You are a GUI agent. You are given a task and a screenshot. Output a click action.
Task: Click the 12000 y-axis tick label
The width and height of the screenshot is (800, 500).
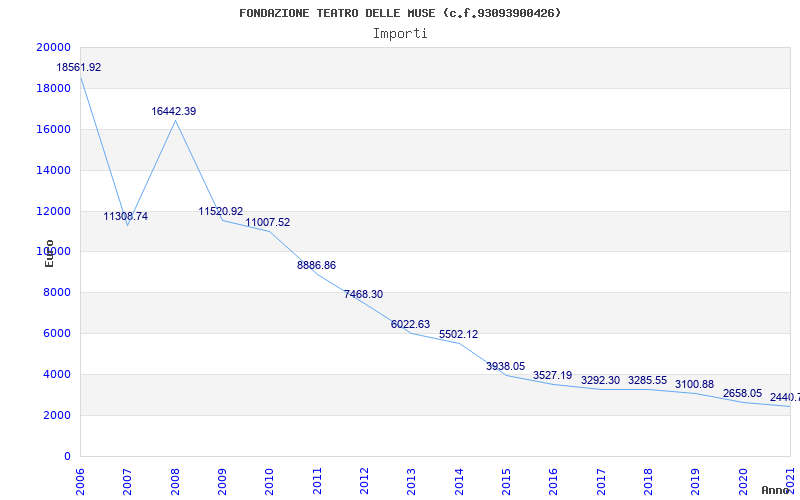tap(53, 211)
